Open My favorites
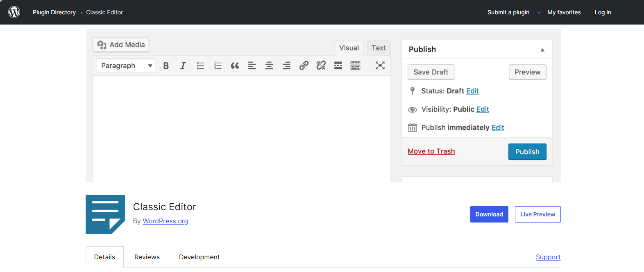 tap(564, 12)
